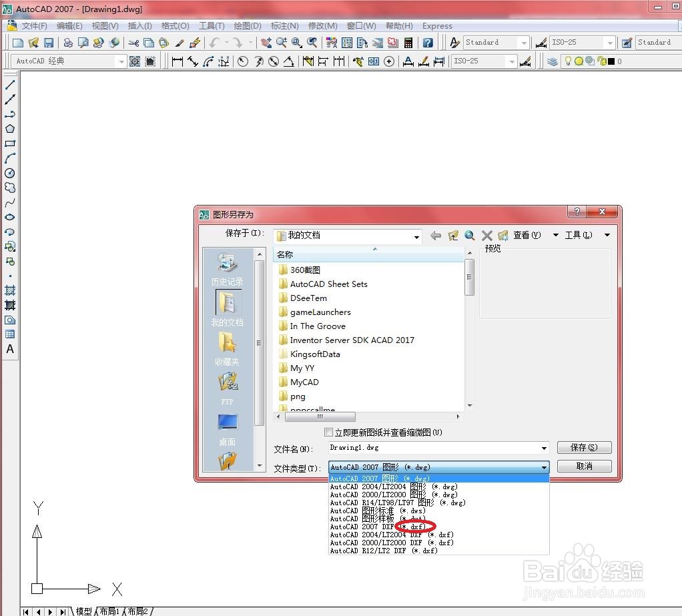Viewport: 682px width, 616px height.
Task: Toggle the layer freeze sun icon
Action: pos(579,61)
